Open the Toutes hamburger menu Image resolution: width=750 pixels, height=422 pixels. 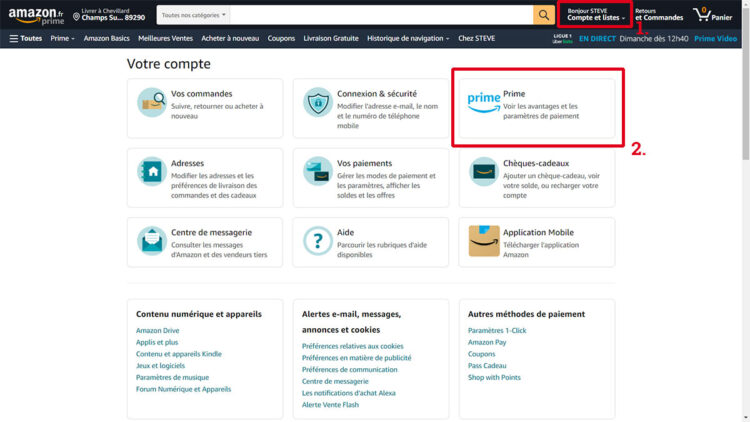coord(25,38)
